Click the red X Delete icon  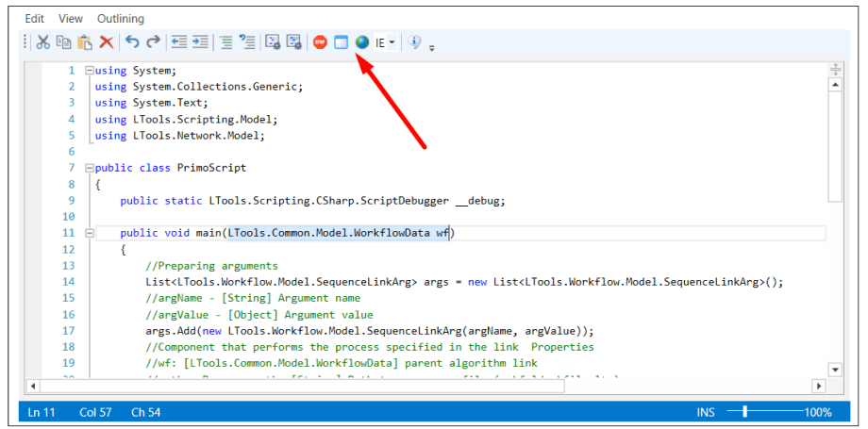[107, 42]
